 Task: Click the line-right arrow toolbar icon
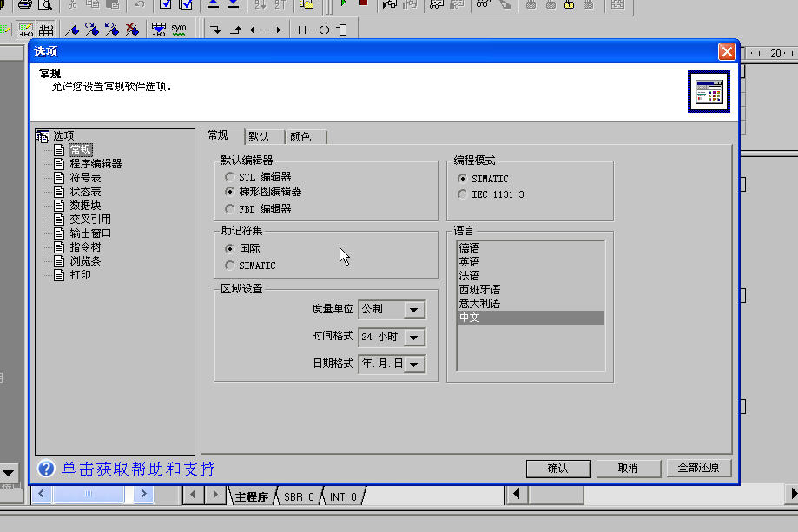coord(275,30)
